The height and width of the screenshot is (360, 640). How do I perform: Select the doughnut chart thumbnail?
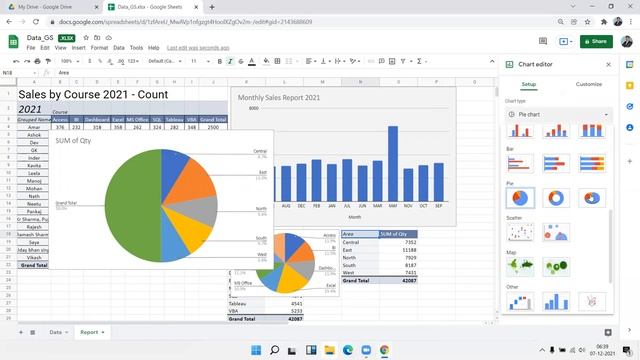tap(556, 198)
